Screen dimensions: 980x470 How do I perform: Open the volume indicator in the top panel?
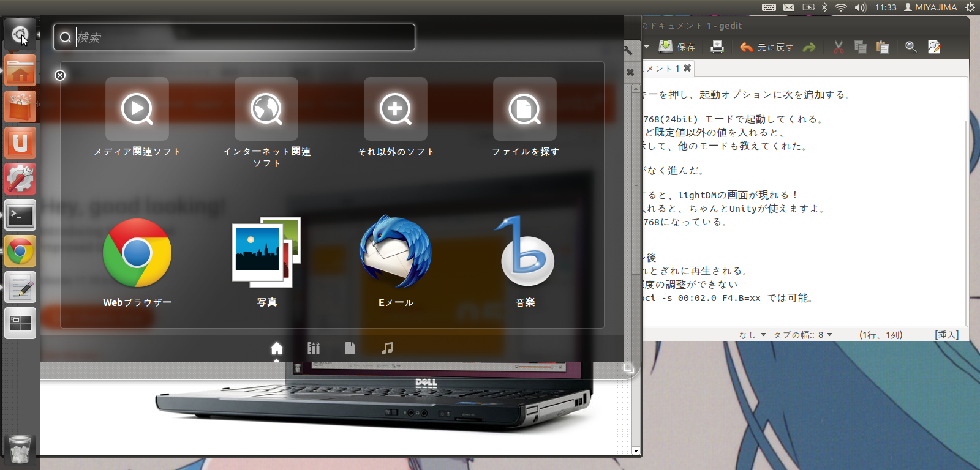[x=861, y=7]
